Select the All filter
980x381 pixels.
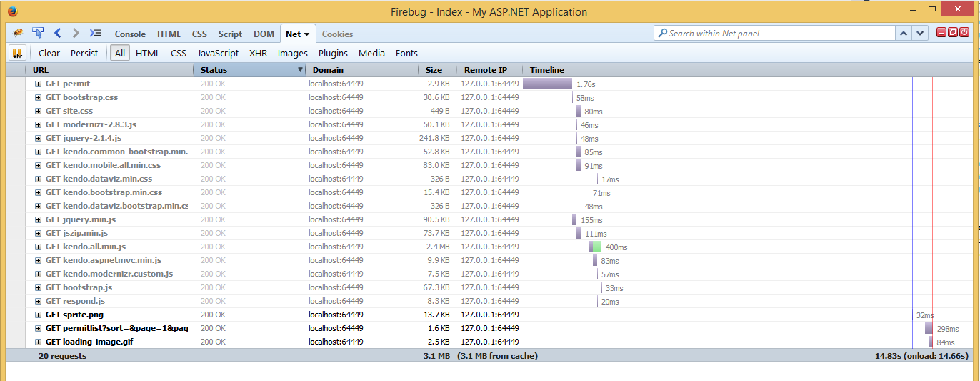coord(120,53)
